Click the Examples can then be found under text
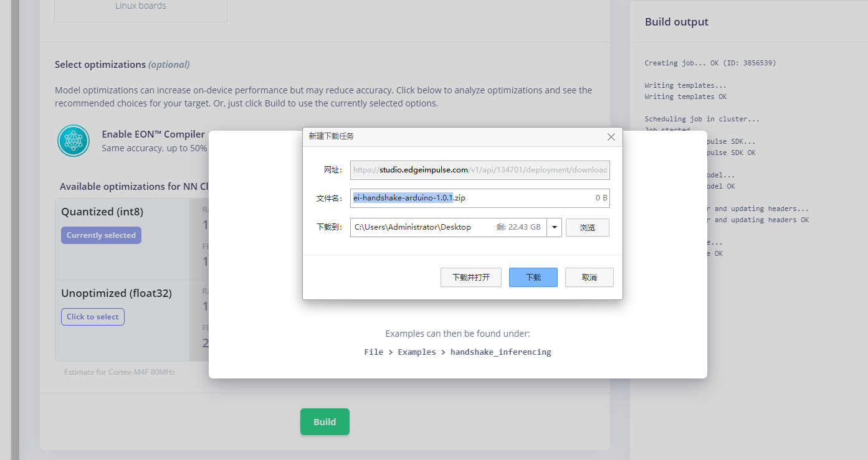This screenshot has height=460, width=868. pos(458,334)
